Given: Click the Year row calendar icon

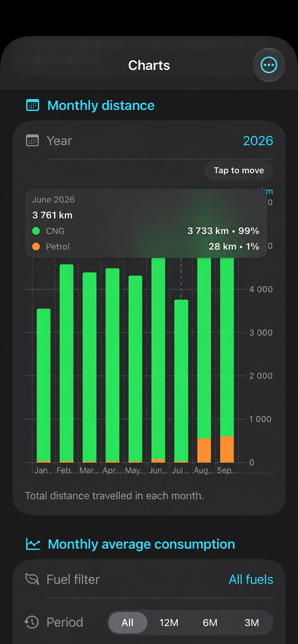Looking at the screenshot, I should (32, 140).
